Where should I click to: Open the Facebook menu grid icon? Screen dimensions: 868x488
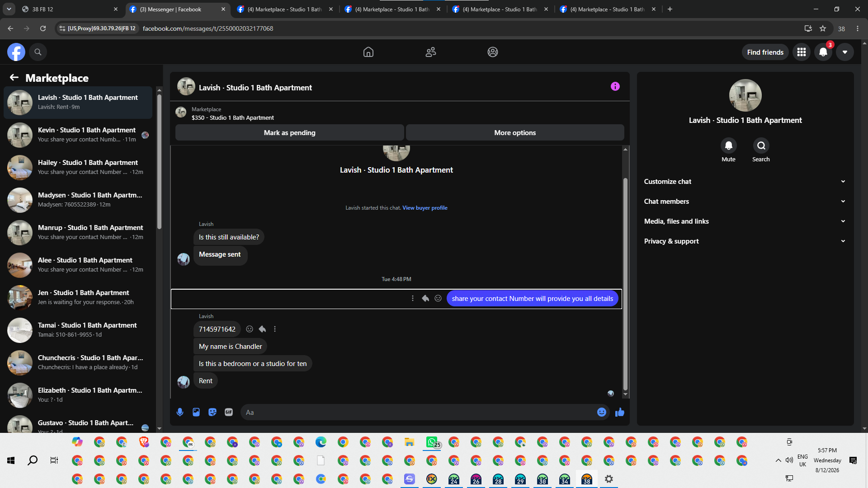click(x=802, y=52)
